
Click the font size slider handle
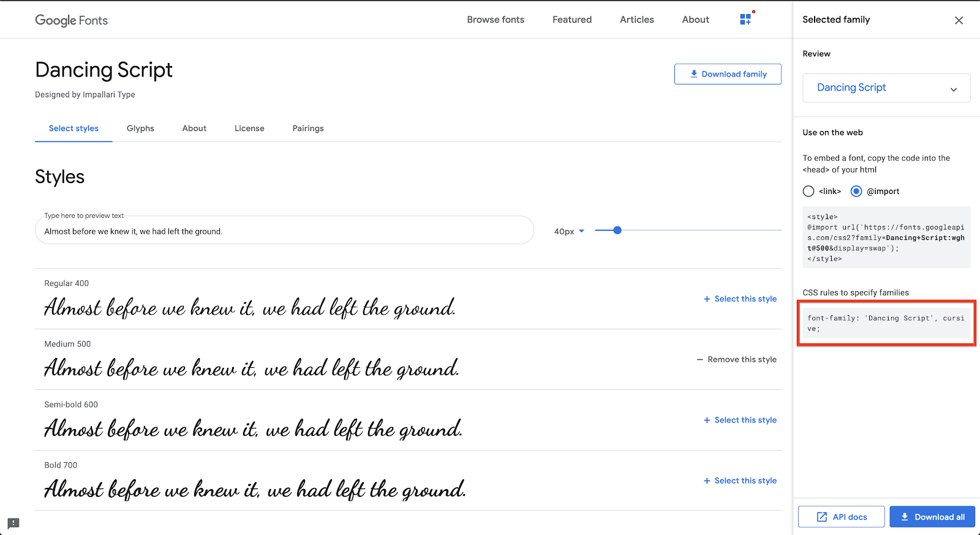(617, 230)
